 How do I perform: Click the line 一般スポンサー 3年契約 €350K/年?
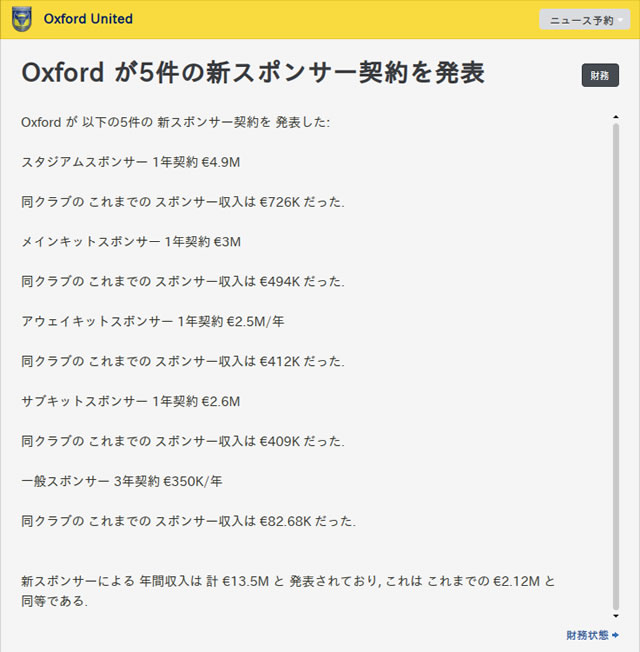(x=122, y=481)
